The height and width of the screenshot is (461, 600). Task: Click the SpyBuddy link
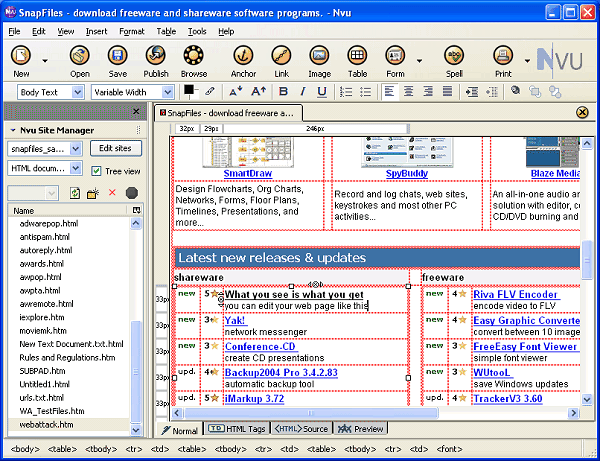407,173
